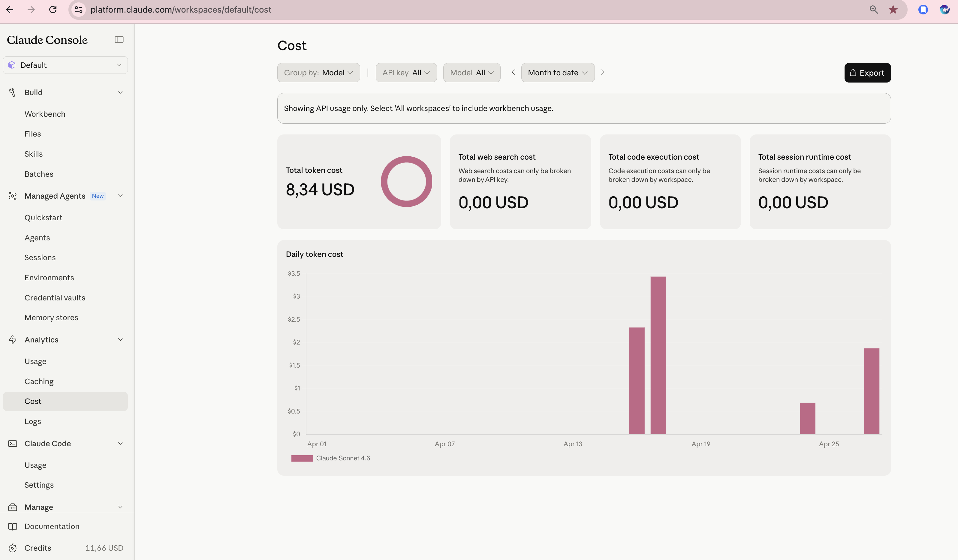Click the browser forward arrow
Viewport: 958px width, 560px height.
point(31,10)
